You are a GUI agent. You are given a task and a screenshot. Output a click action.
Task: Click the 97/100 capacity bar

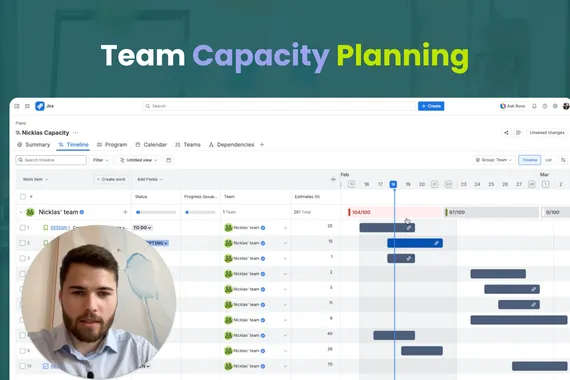click(491, 212)
